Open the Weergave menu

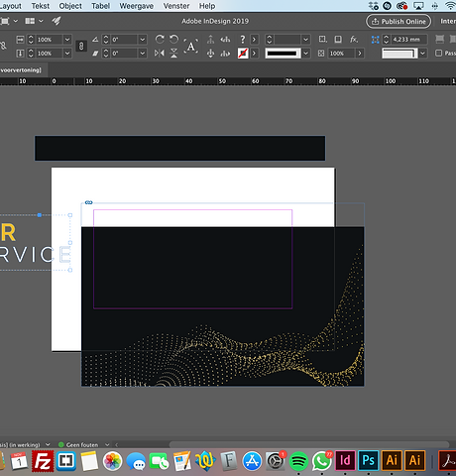[136, 6]
